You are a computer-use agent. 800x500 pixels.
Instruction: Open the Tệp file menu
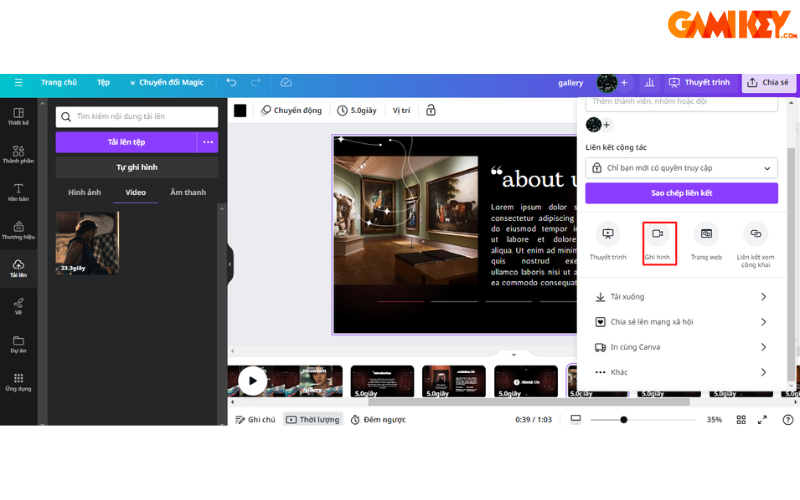(104, 82)
